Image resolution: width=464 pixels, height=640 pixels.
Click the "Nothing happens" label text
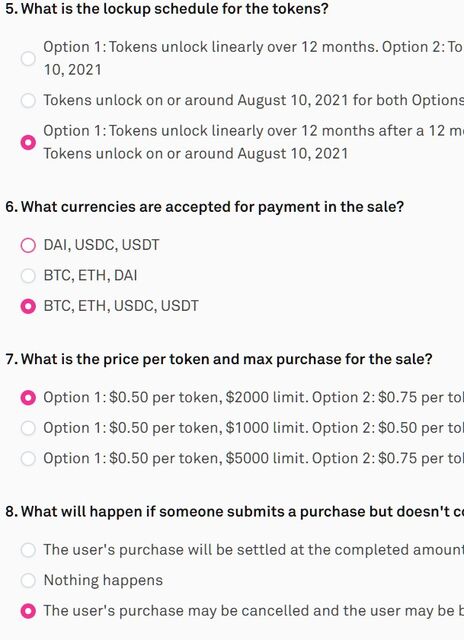click(103, 580)
